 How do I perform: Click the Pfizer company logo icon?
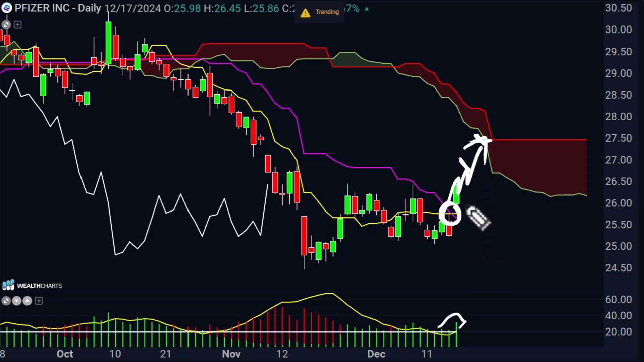6,8
